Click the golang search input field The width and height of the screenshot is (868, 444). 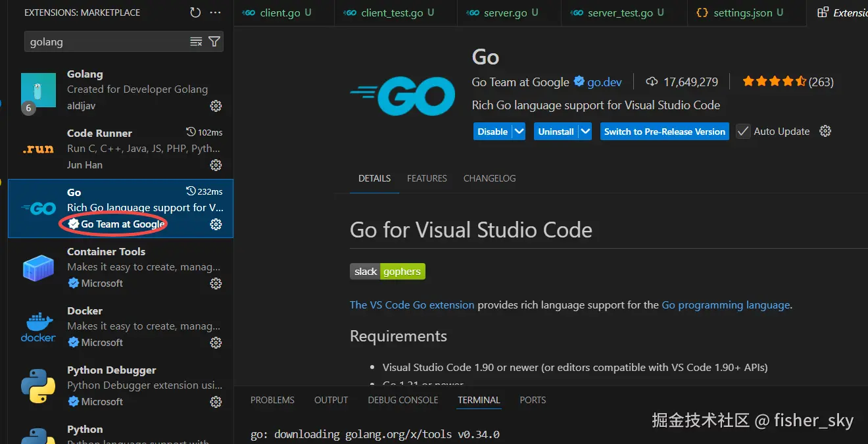(99, 41)
